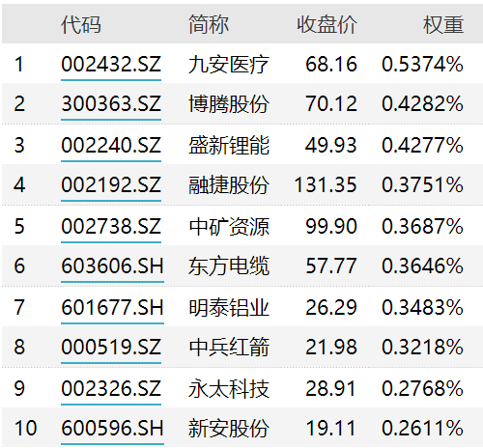
Task: Click closing price 131.35
Action: coord(326,185)
